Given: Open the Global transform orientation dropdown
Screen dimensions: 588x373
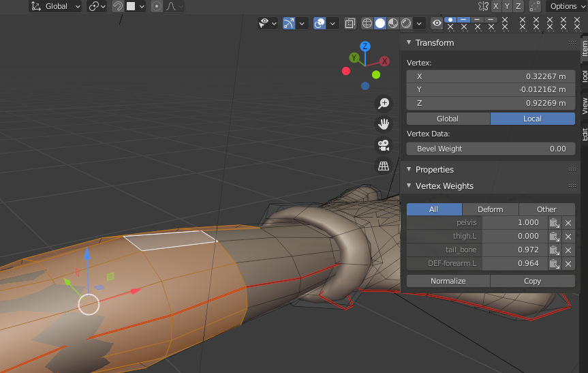Looking at the screenshot, I should pyautogui.click(x=55, y=6).
